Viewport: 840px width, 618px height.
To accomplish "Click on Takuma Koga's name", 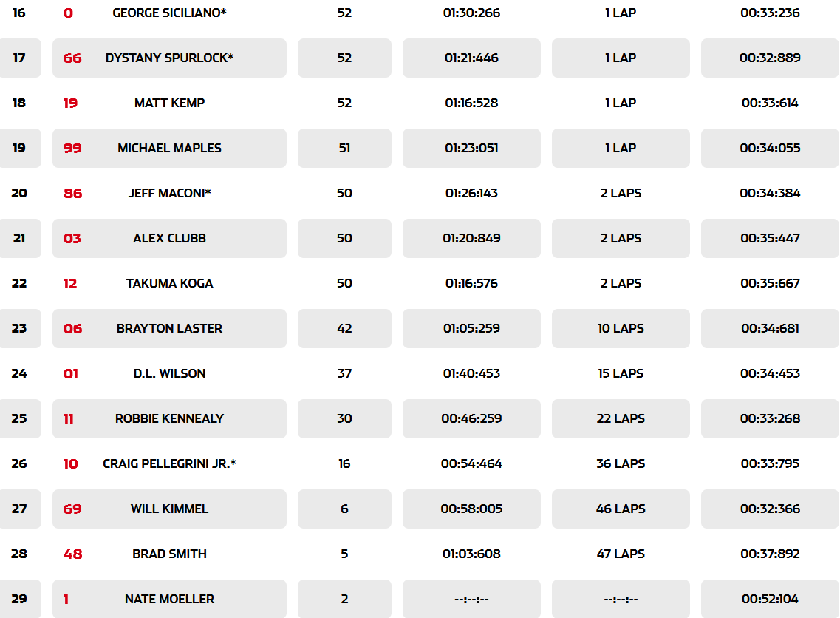I will (169, 283).
